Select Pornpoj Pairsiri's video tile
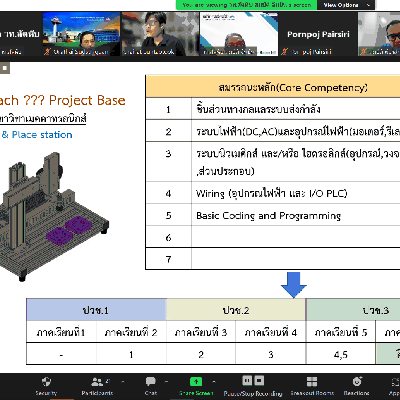This screenshot has width=400, height=400. click(x=318, y=34)
